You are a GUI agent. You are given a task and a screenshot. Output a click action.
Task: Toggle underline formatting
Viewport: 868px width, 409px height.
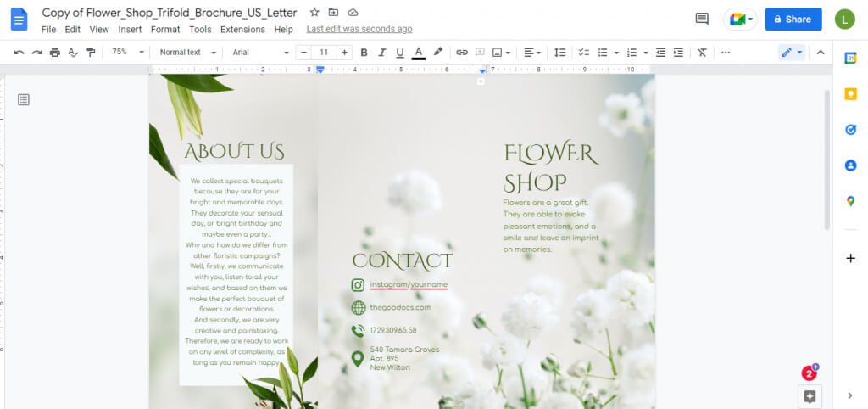pos(400,53)
